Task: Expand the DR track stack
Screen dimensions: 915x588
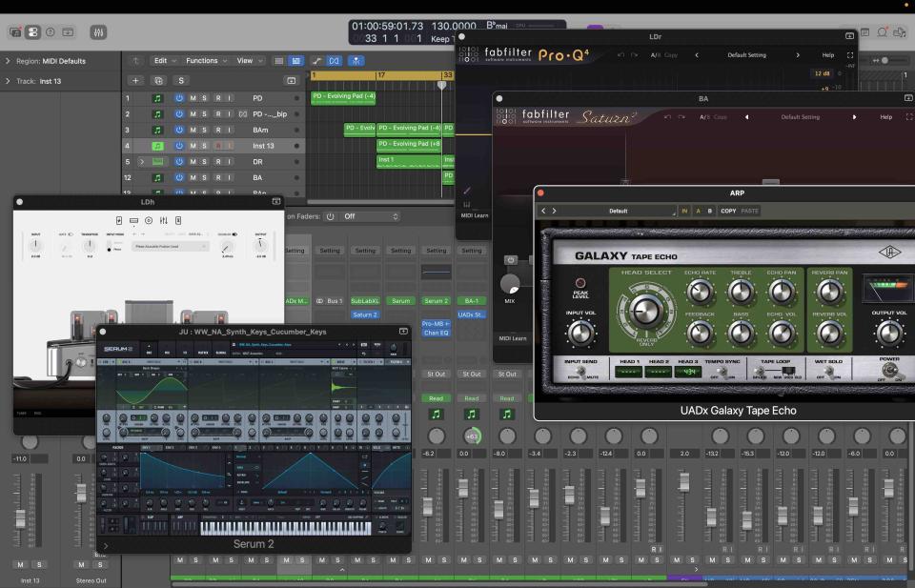Action: click(x=141, y=162)
